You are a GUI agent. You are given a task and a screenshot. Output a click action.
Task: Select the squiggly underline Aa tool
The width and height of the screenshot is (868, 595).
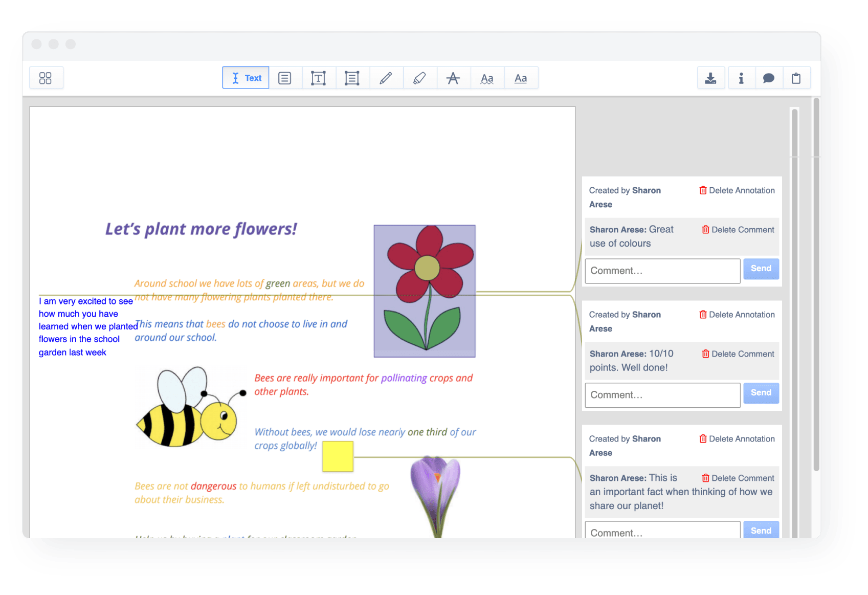coord(487,78)
